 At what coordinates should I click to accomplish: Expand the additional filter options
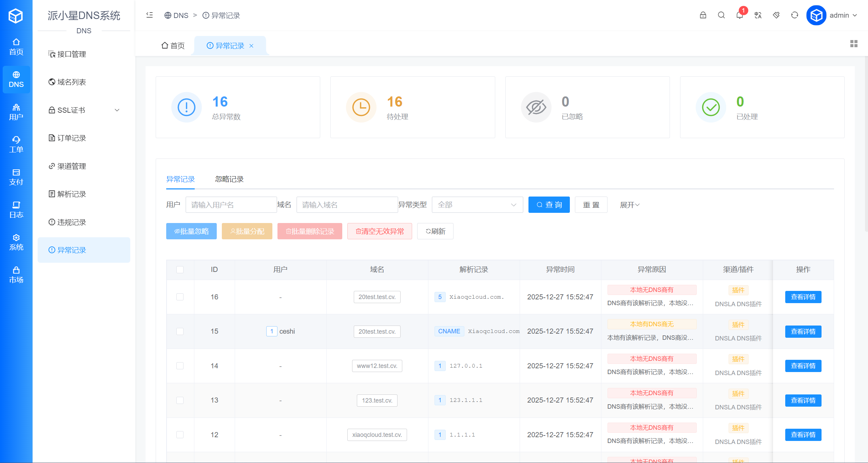[630, 205]
